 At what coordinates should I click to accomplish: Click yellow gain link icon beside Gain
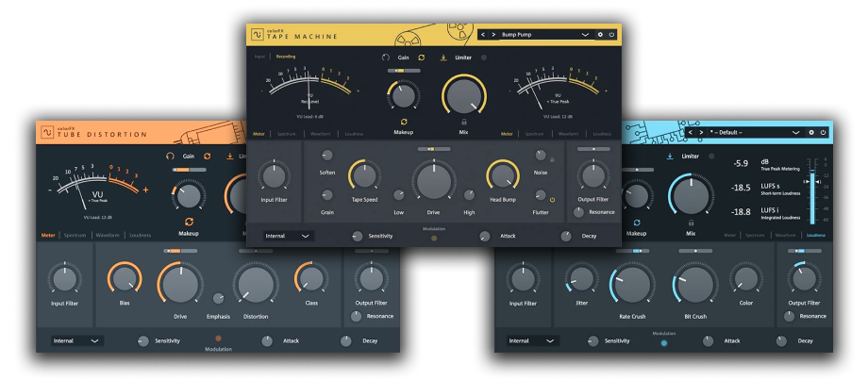(422, 57)
